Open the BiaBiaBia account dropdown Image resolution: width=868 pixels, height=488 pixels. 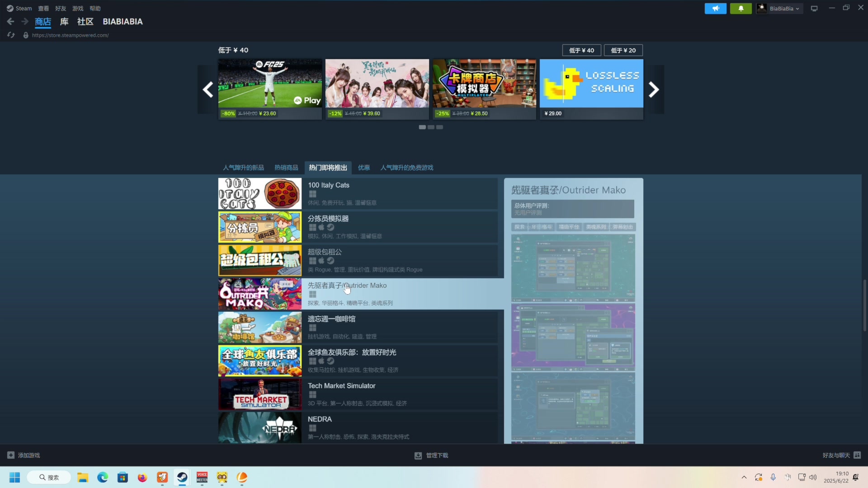(780, 9)
